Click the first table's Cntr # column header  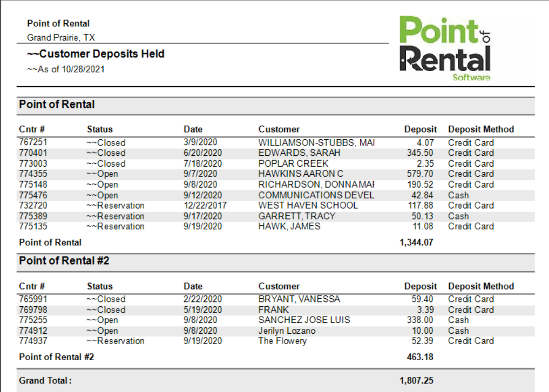pyautogui.click(x=31, y=129)
